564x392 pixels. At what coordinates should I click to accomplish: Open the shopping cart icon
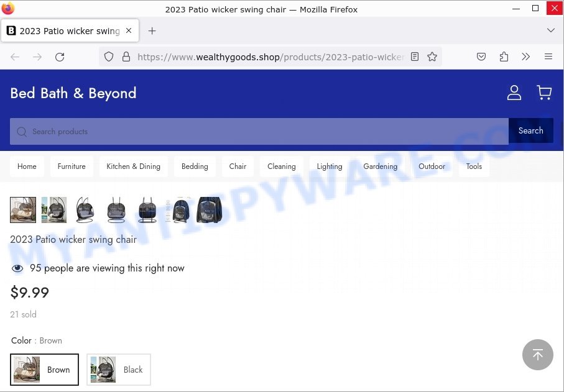544,93
